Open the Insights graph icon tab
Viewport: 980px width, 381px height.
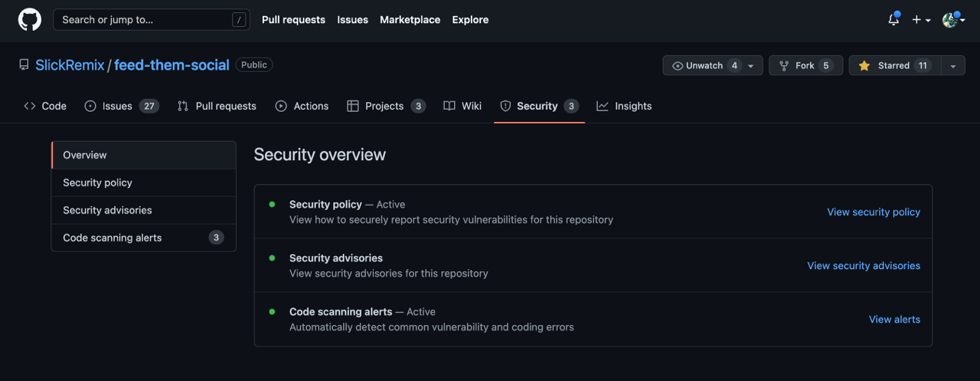[x=603, y=107]
